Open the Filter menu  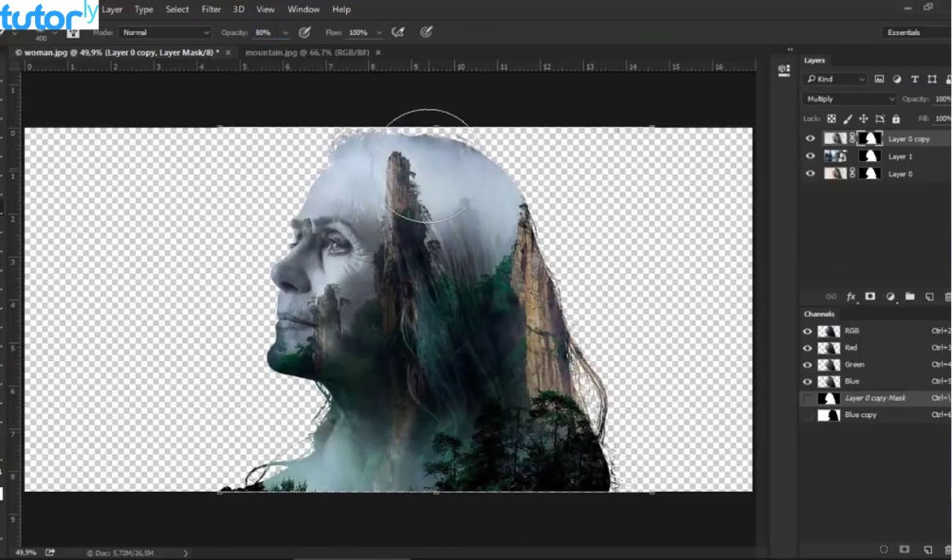coord(211,9)
